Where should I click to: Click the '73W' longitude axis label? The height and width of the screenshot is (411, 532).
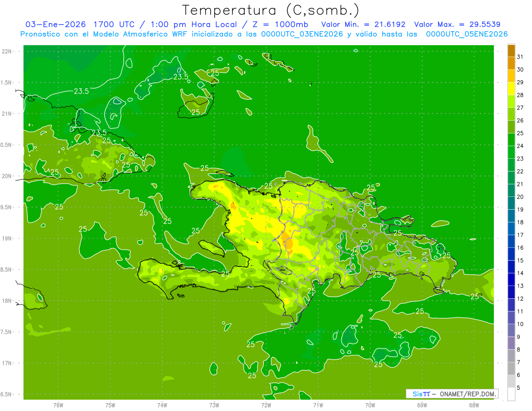214,405
